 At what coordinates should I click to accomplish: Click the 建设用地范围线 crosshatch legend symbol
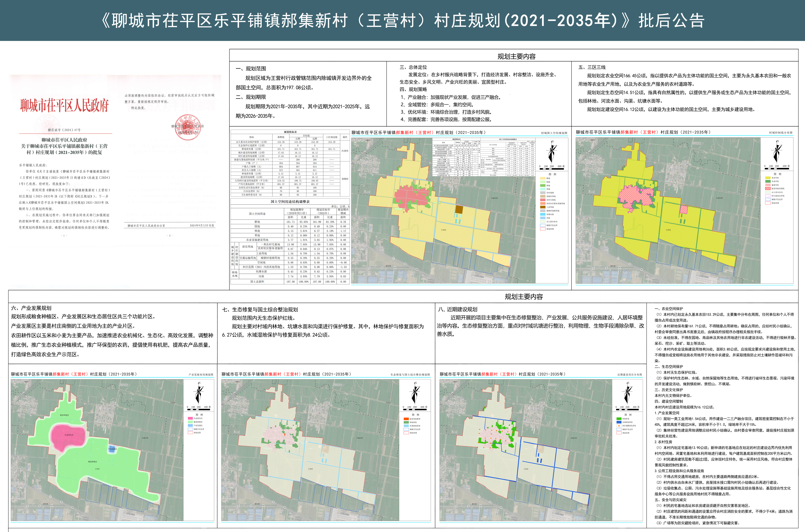pyautogui.click(x=768, y=189)
